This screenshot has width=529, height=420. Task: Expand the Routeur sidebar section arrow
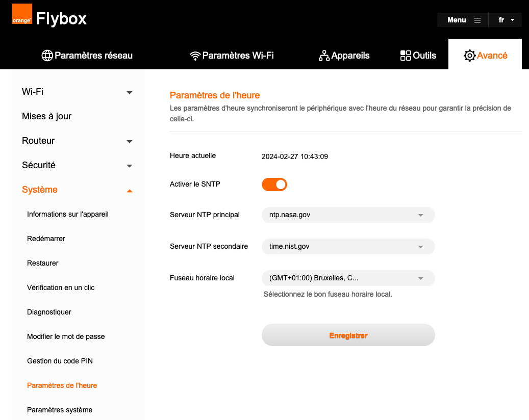129,141
